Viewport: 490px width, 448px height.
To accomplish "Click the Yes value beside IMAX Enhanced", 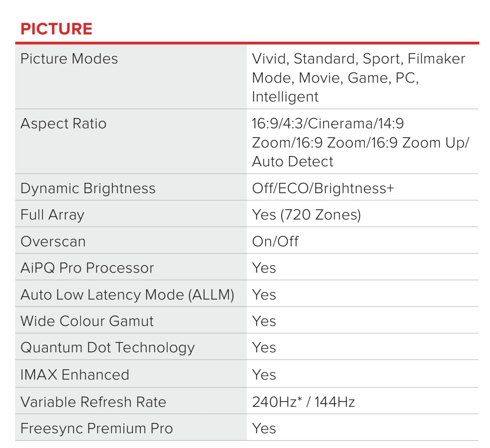I will (264, 375).
